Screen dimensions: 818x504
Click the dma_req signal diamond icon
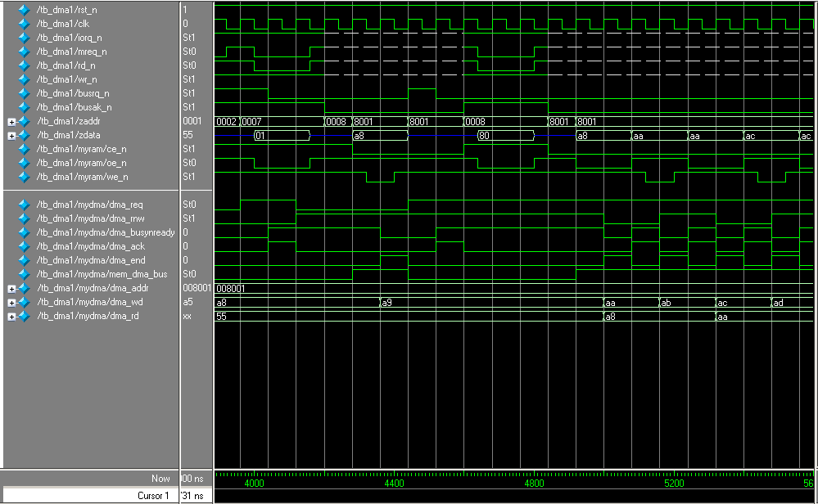coord(24,205)
